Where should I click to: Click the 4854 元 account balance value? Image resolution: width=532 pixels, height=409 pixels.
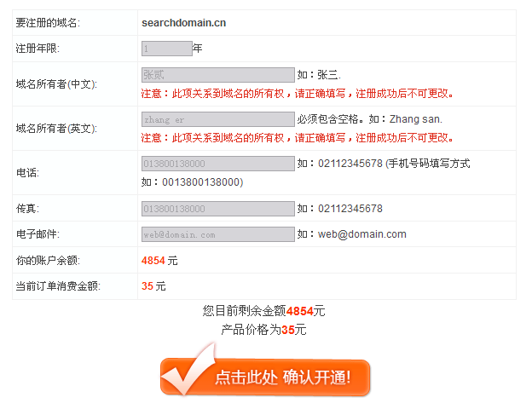(x=159, y=261)
